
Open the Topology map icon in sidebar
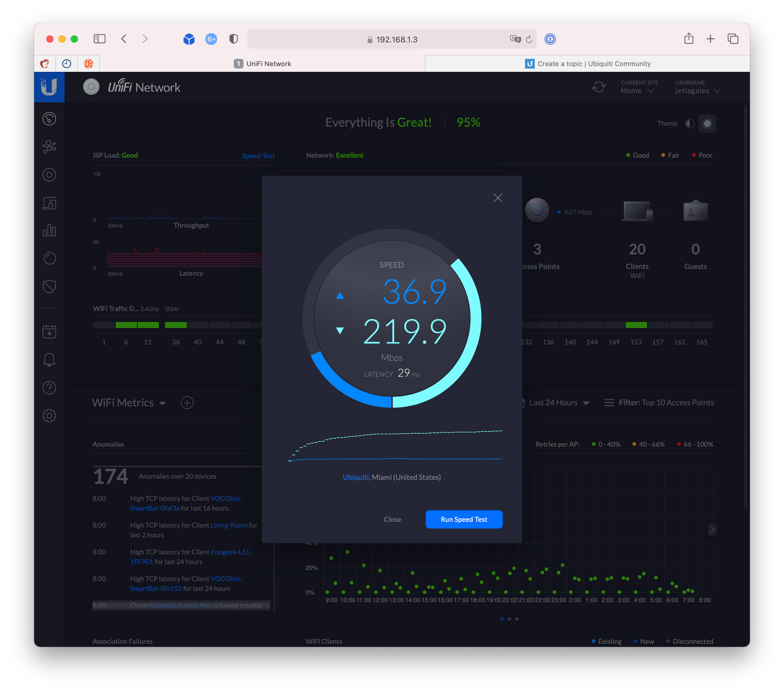(49, 147)
